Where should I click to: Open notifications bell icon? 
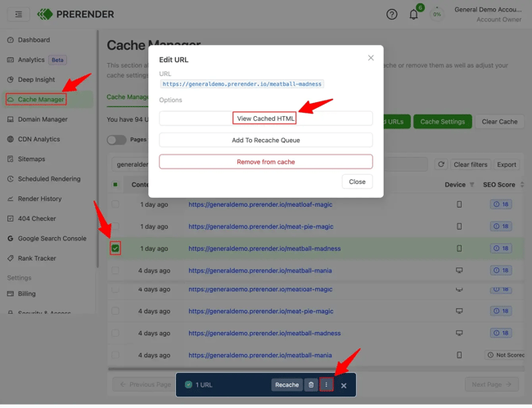413,14
